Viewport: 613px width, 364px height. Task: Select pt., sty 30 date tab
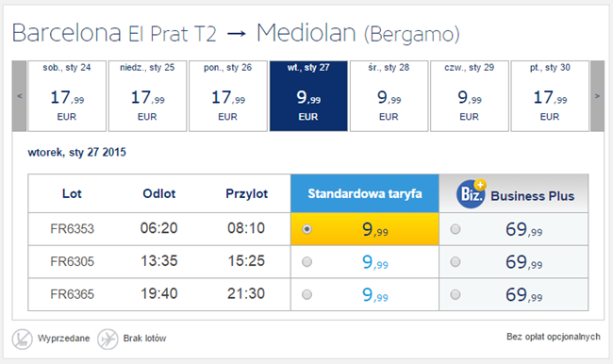(550, 96)
